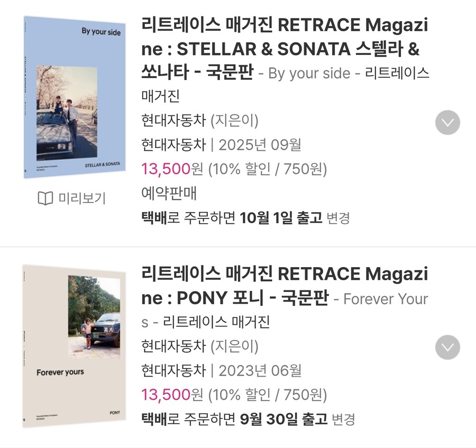Viewport: 476px width, 448px height.
Task: Tap the 미리보기 preview label
Action: click(x=82, y=198)
